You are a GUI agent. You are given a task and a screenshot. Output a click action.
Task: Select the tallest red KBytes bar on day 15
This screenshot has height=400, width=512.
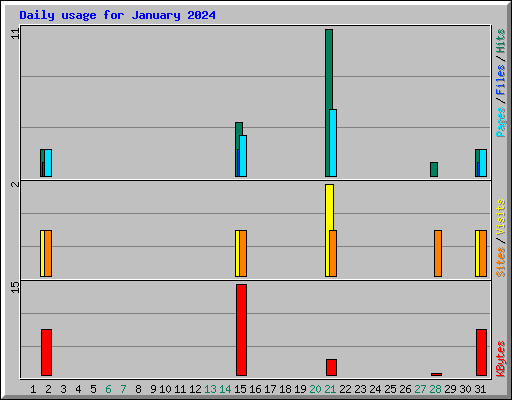pyautogui.click(x=241, y=330)
